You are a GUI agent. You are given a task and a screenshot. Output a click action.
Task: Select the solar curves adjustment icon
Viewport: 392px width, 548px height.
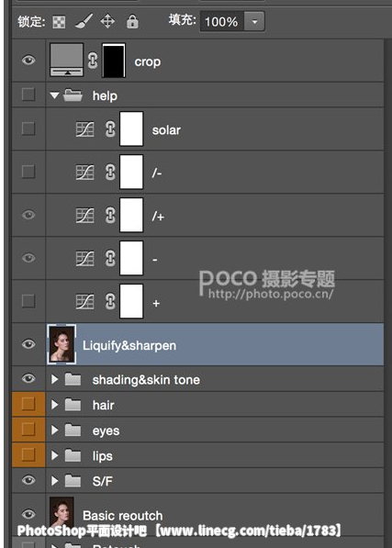point(84,129)
